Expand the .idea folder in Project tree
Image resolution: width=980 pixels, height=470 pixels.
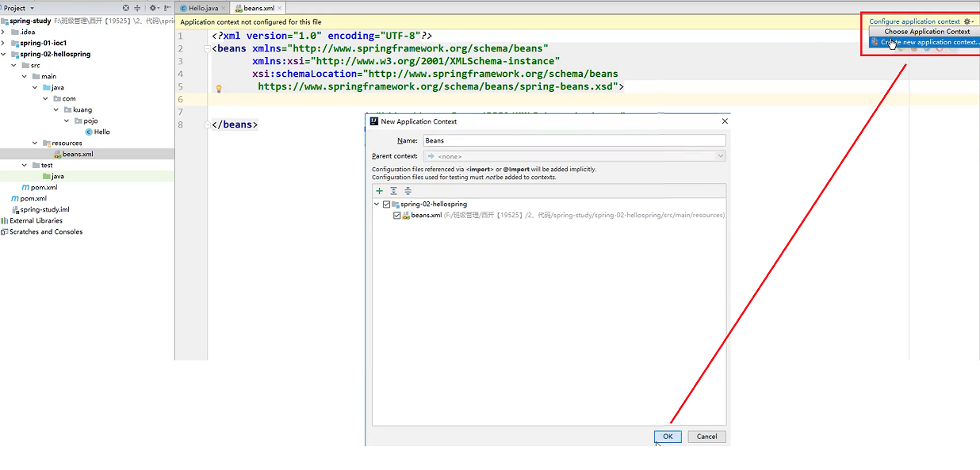tap(3, 32)
